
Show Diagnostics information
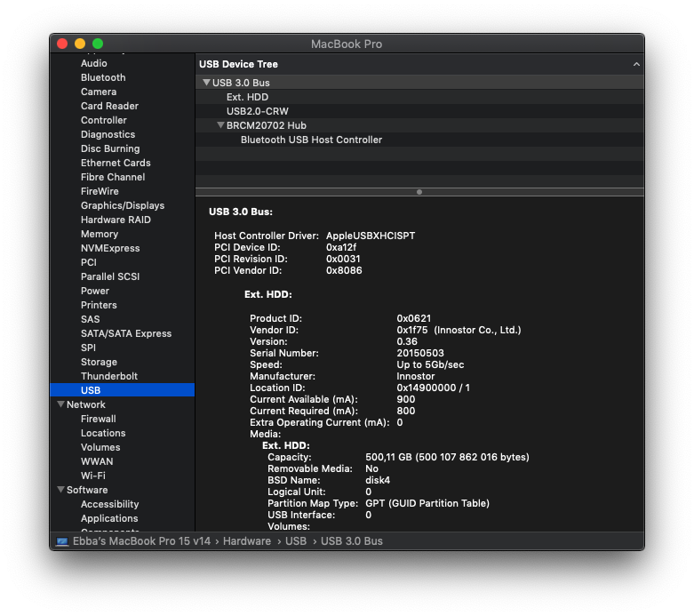(x=108, y=134)
